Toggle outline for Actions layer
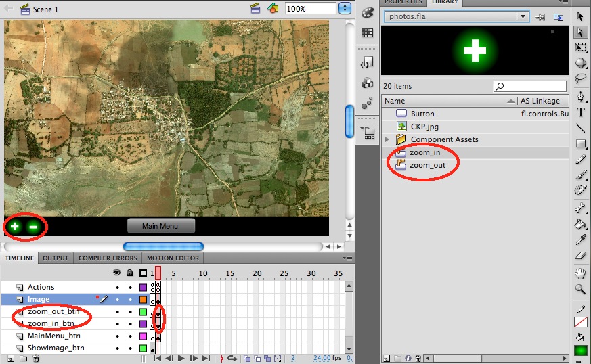Screen dimensions: 591x364 144,288
